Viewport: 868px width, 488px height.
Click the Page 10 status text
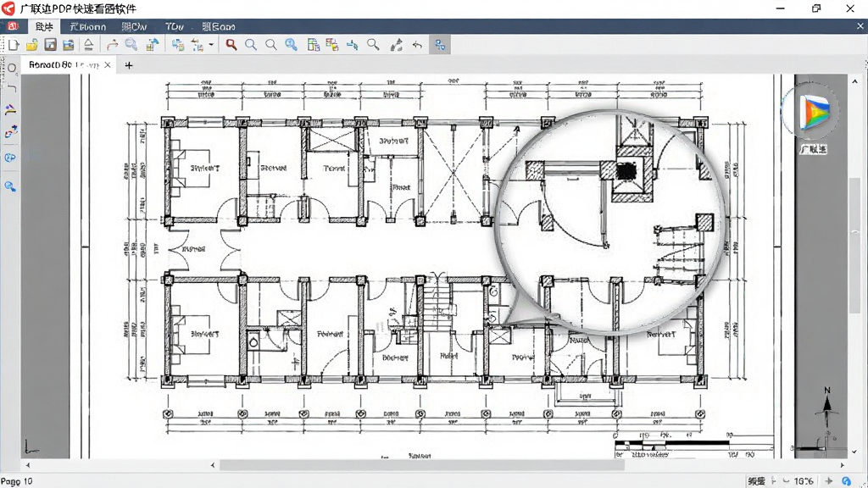17,481
